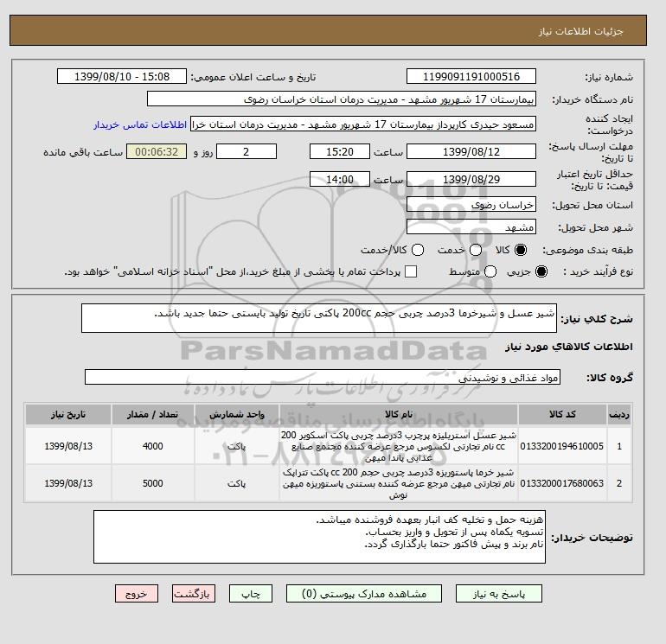This screenshot has width=666, height=644.
Task: Select the خدمت radio button
Action: point(476,250)
